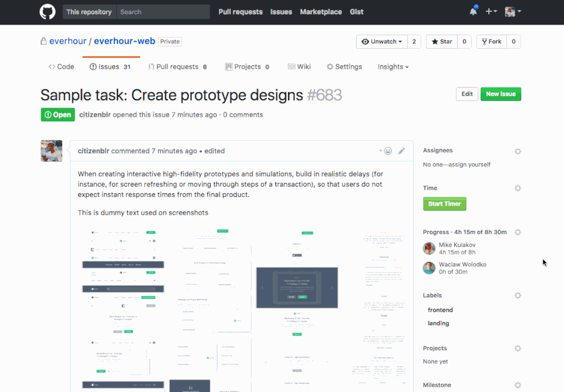Click the Progress gear icon
This screenshot has height=392, width=564.
click(x=518, y=232)
